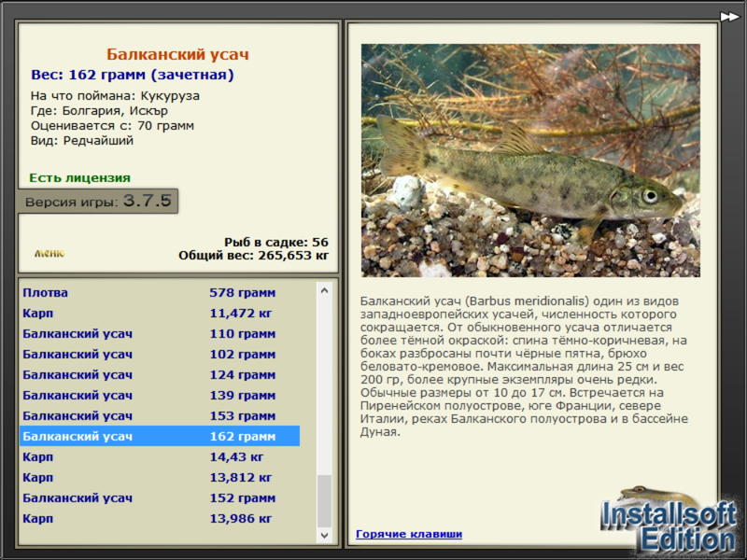Screen dimensions: 747x560
Task: Select the Балканский усач 152 грамм row
Action: (160, 497)
